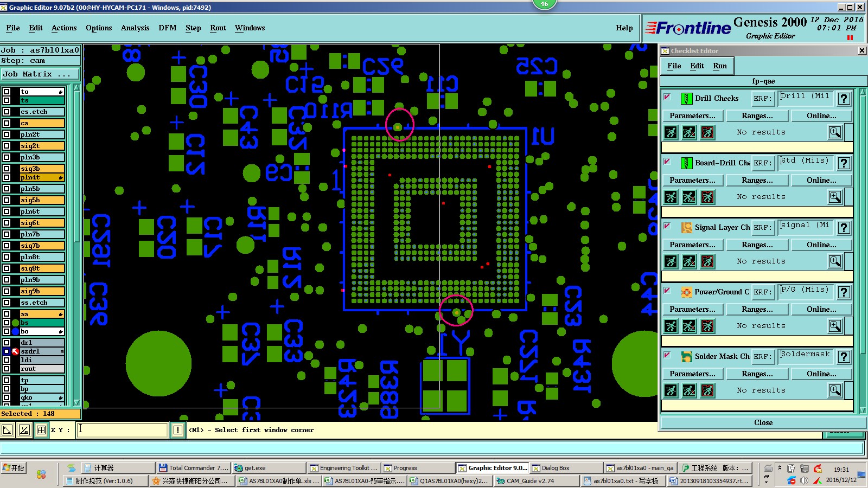Open Ranges for Signal Layer Checks
Viewport: 868px width, 488px height.
757,245
